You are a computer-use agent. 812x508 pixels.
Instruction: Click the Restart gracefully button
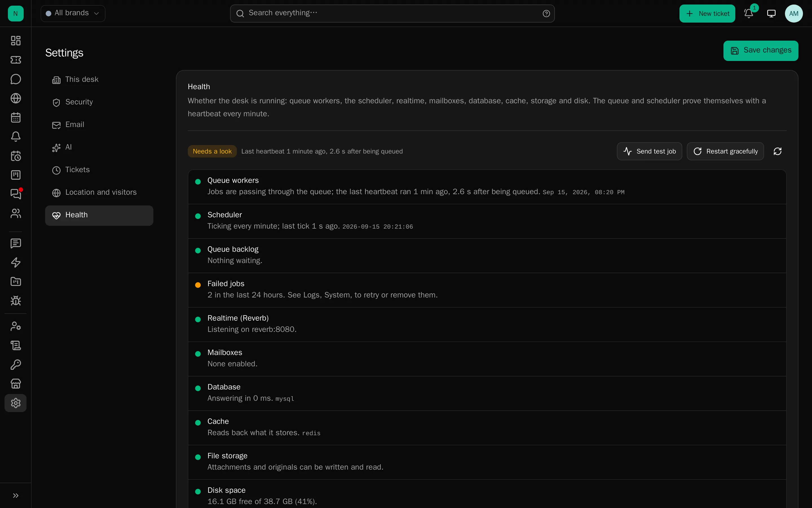pos(725,152)
